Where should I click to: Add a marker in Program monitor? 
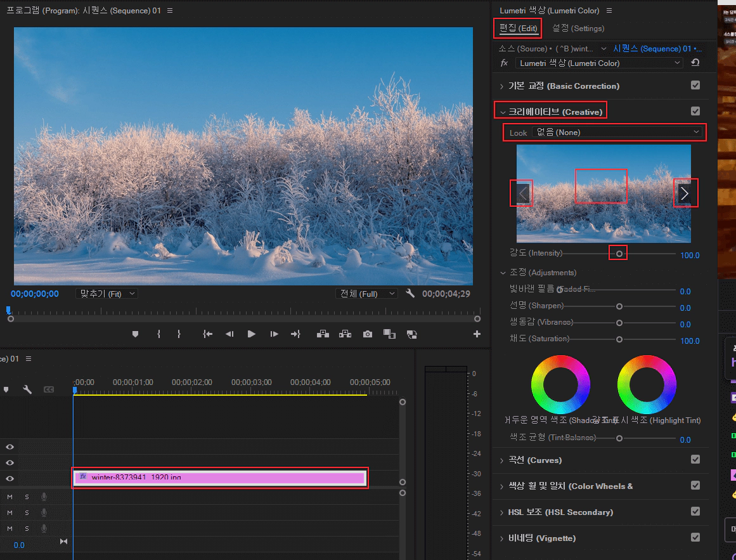pos(135,334)
